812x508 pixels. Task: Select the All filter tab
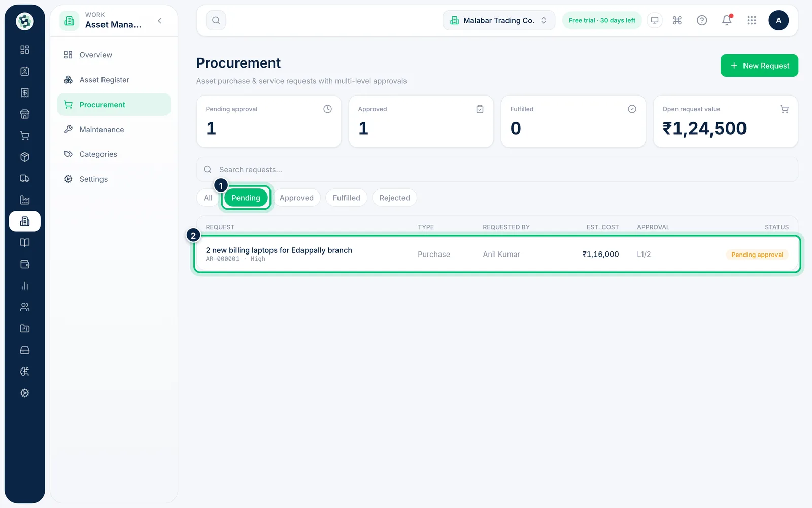[208, 198]
